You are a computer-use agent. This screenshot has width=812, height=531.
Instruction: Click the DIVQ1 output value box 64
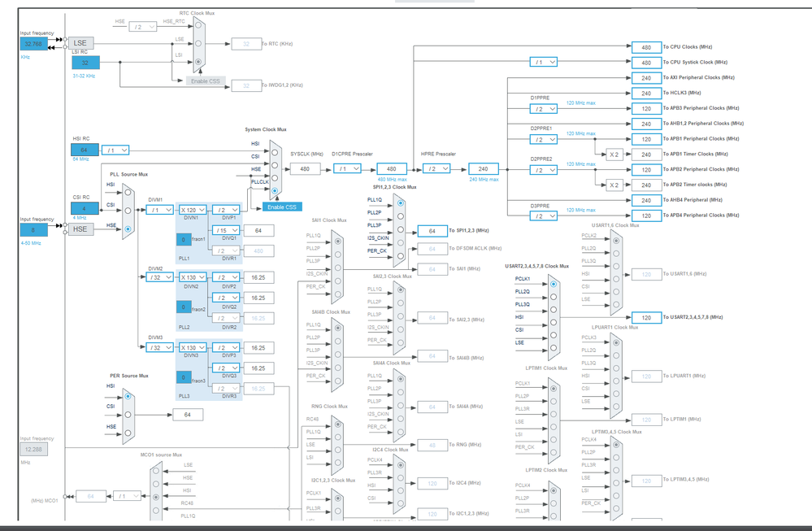258,230
